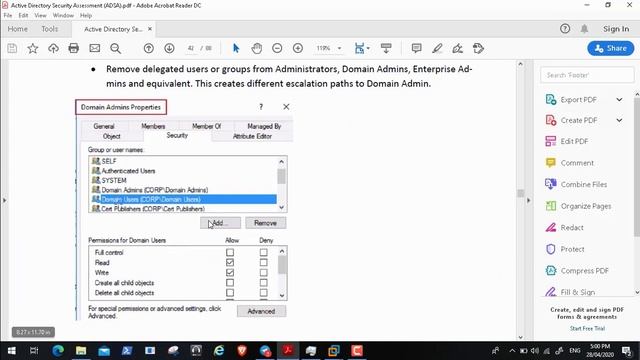Open File Explorer from taskbar
The height and width of the screenshot is (360, 640).
(81, 351)
